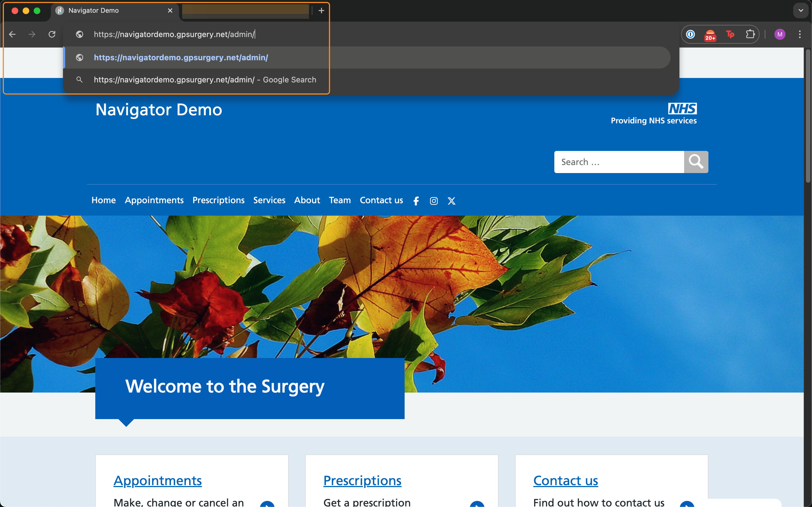Open the Services nav item
The image size is (812, 507).
pos(269,200)
